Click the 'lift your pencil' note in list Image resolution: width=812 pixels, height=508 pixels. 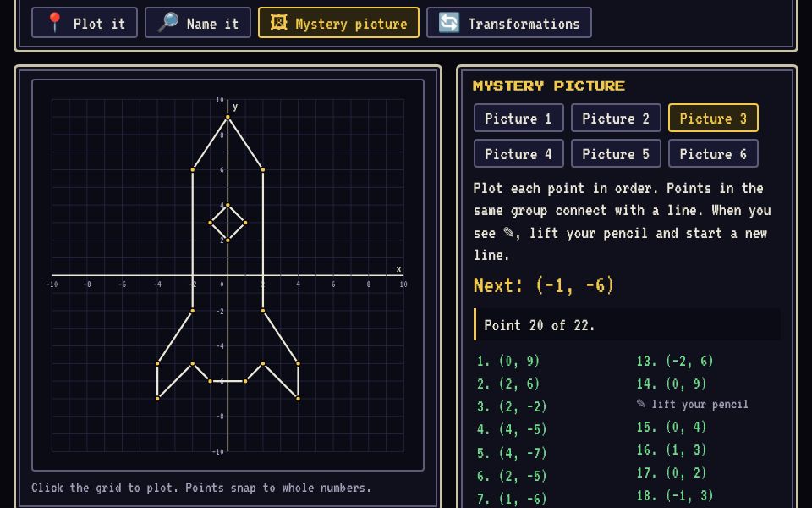(x=693, y=404)
